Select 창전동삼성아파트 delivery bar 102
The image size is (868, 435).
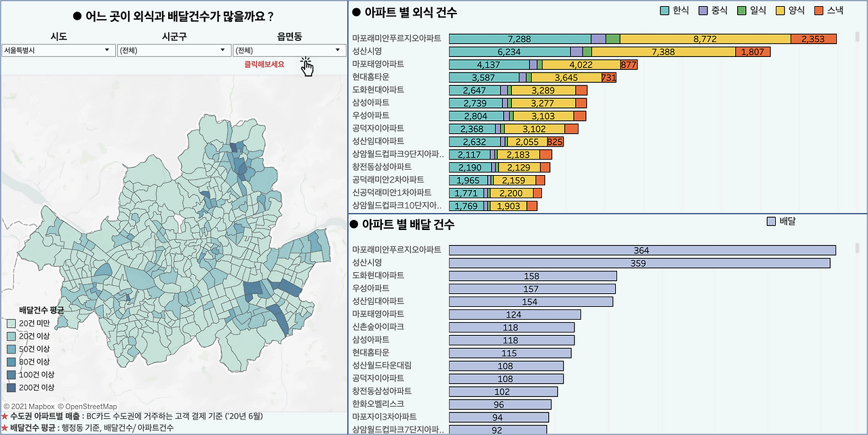click(x=504, y=391)
